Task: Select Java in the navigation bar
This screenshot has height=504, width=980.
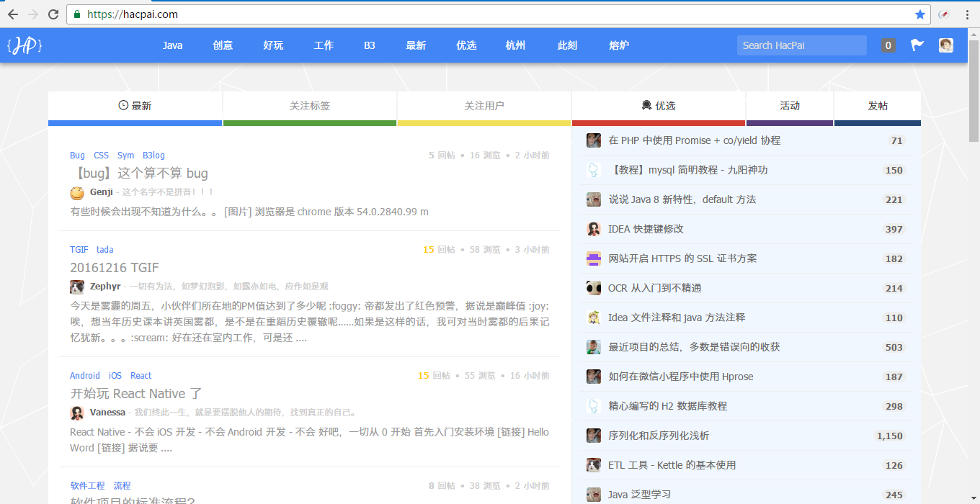Action: point(172,45)
